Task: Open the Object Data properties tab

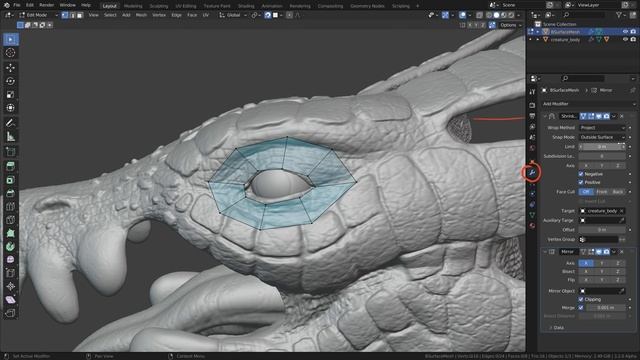Action: point(532,215)
